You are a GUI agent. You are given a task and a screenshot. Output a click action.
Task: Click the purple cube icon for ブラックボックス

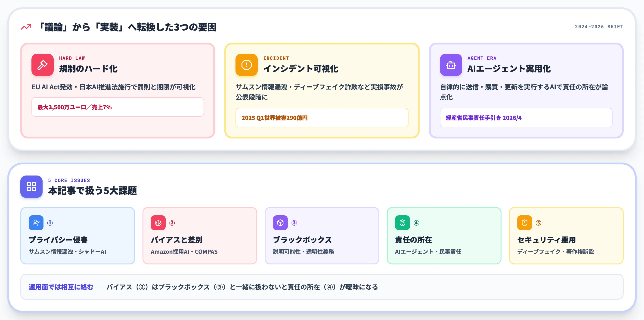[280, 223]
